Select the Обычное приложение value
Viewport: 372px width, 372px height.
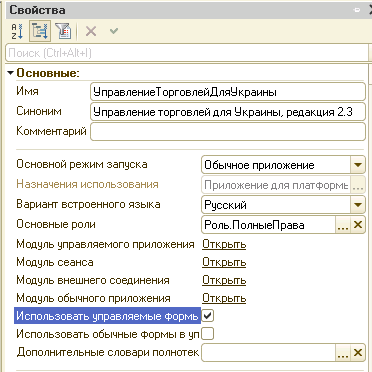[276, 165]
